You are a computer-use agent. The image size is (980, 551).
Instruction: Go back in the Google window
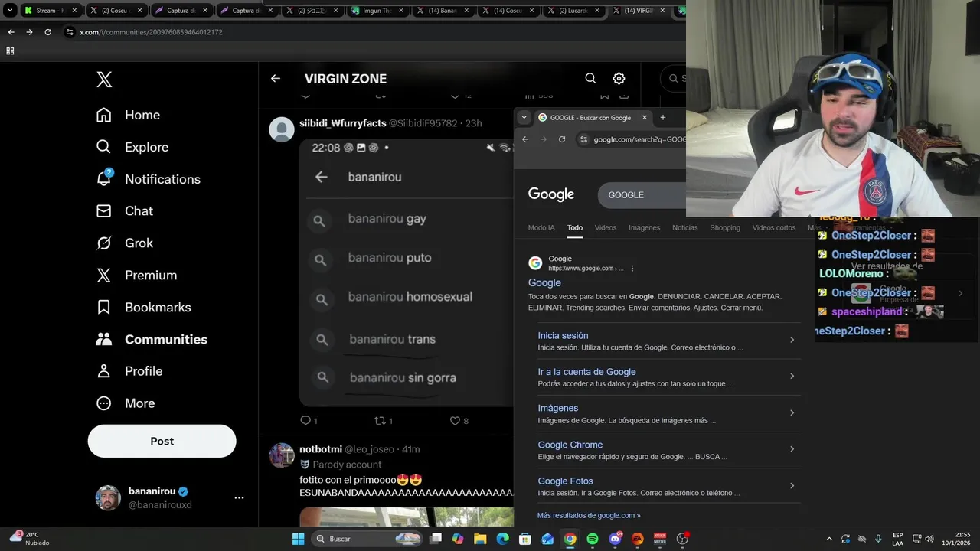(x=525, y=139)
